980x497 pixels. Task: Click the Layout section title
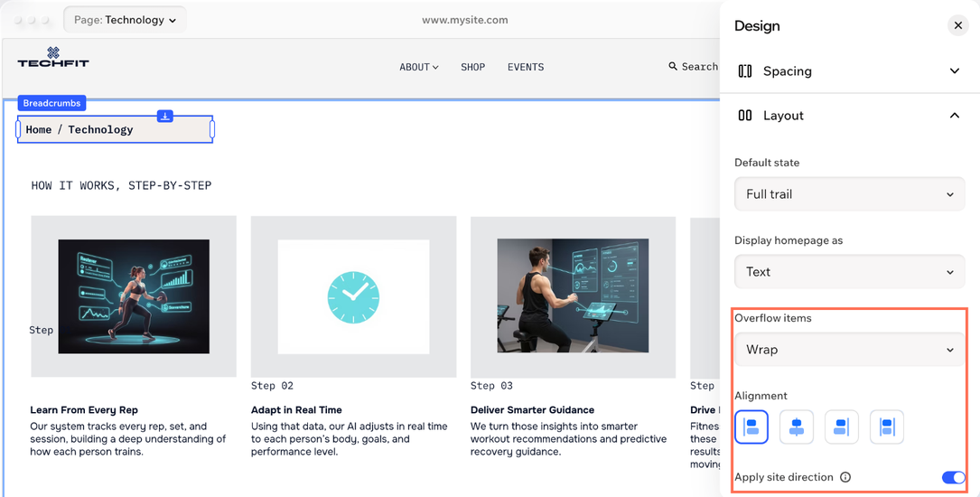click(x=783, y=116)
